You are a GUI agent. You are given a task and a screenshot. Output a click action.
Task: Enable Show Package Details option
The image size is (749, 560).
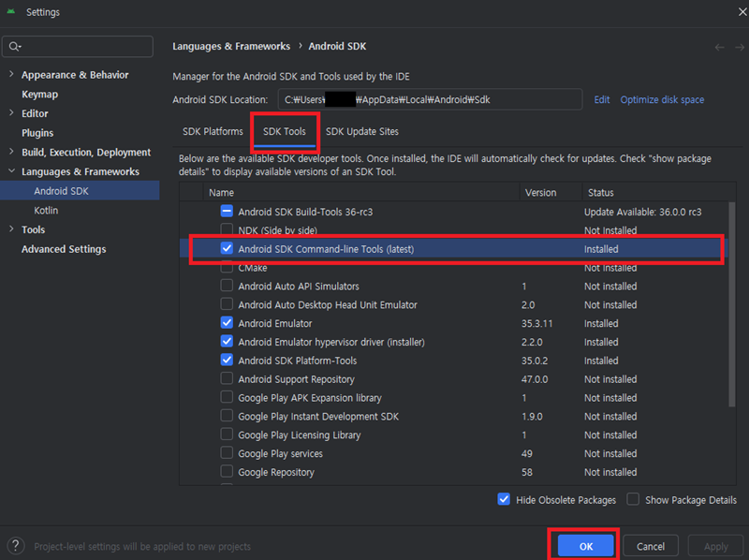pyautogui.click(x=633, y=500)
